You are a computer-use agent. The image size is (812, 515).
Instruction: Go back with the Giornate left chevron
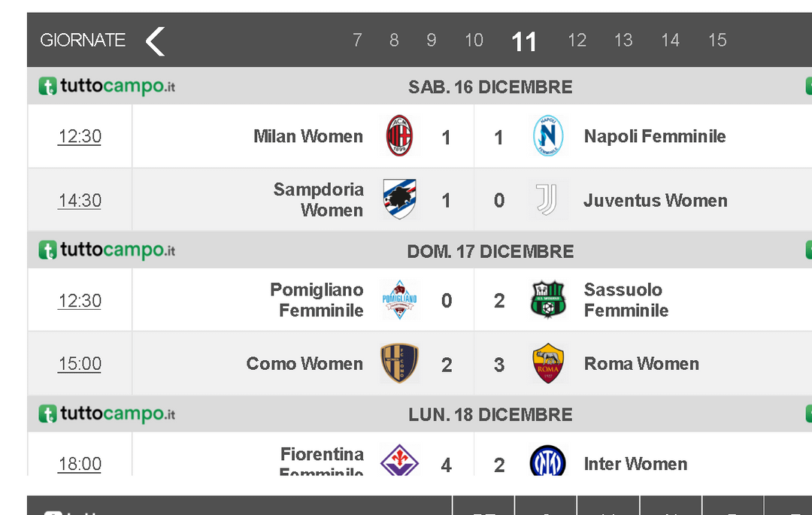point(155,41)
